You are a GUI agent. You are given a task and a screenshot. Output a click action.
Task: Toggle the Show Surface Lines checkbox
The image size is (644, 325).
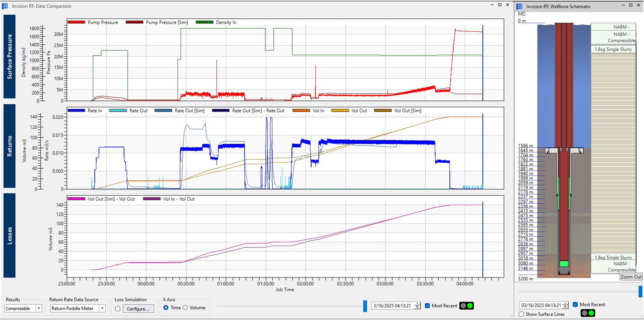click(x=521, y=314)
